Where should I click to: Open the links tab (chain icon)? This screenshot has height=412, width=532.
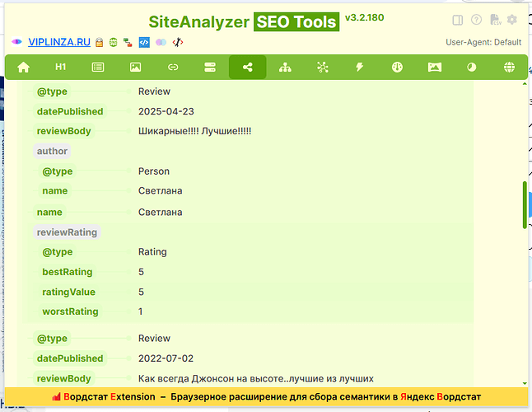173,68
